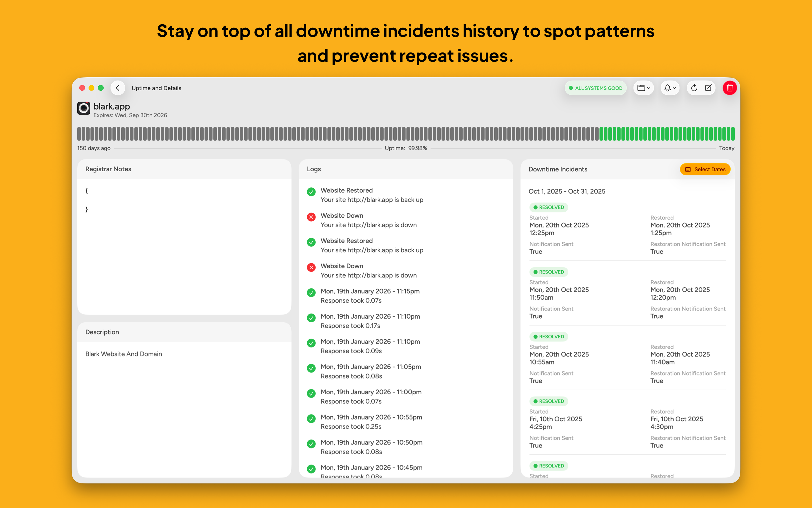Click the uptime history bar
The image size is (812, 508).
406,134
